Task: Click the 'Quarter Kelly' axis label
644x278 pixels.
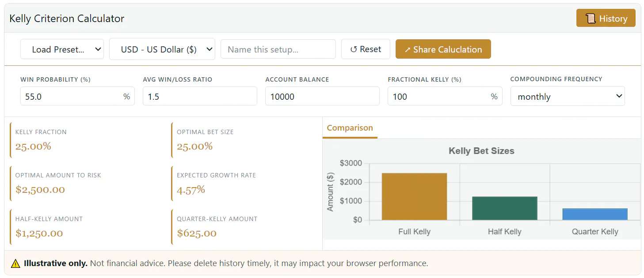Action: (x=595, y=232)
